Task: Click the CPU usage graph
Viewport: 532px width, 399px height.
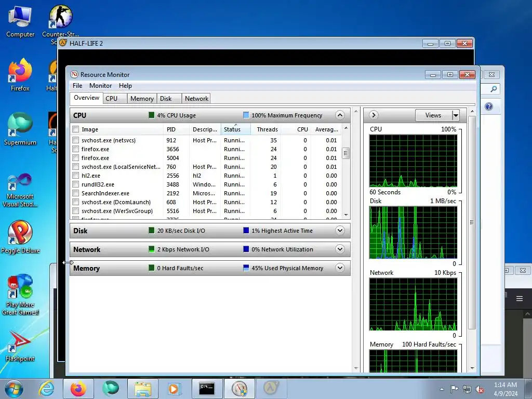Action: coord(413,161)
